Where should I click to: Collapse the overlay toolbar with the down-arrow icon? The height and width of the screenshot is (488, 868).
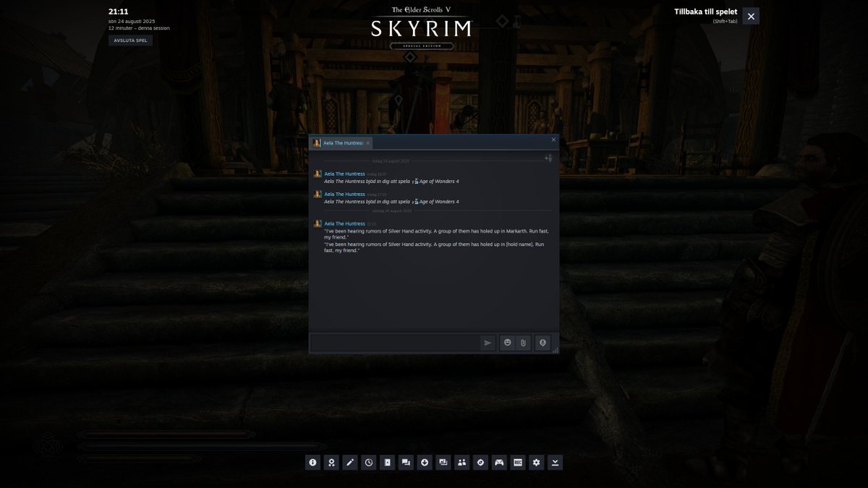pos(555,463)
